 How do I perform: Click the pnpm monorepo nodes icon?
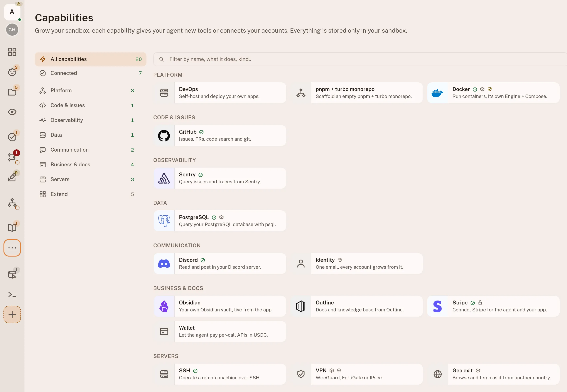click(x=300, y=93)
